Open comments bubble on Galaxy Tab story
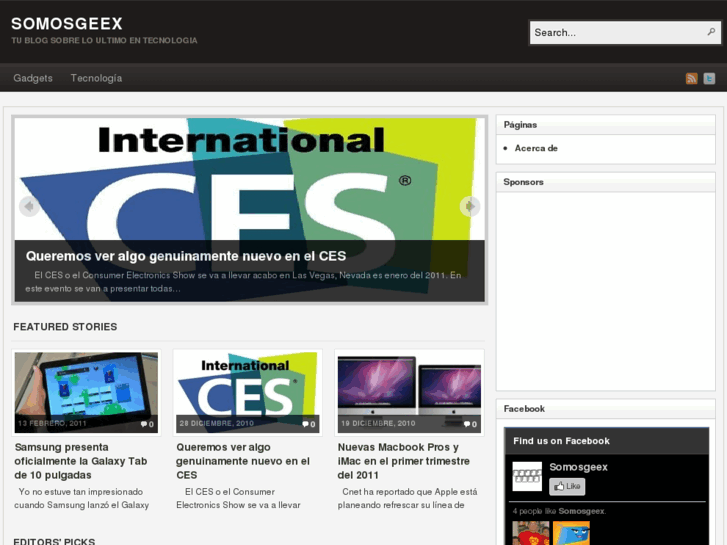Viewport: 727px width, 545px height. point(147,424)
